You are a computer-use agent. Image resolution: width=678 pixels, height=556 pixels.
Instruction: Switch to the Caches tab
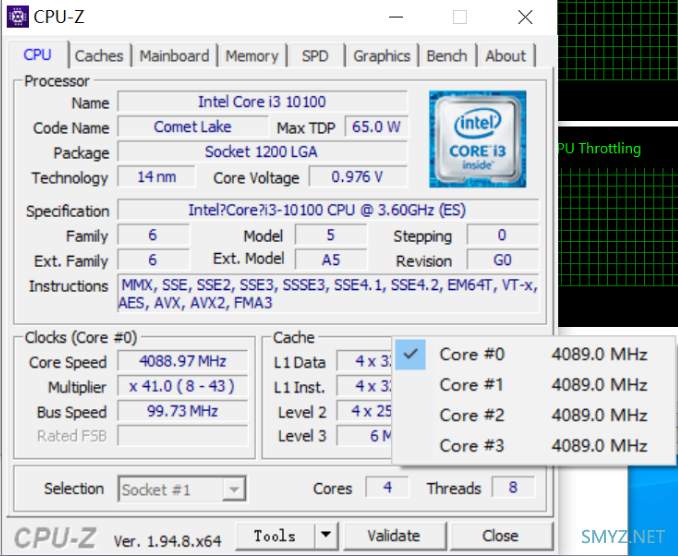99,56
